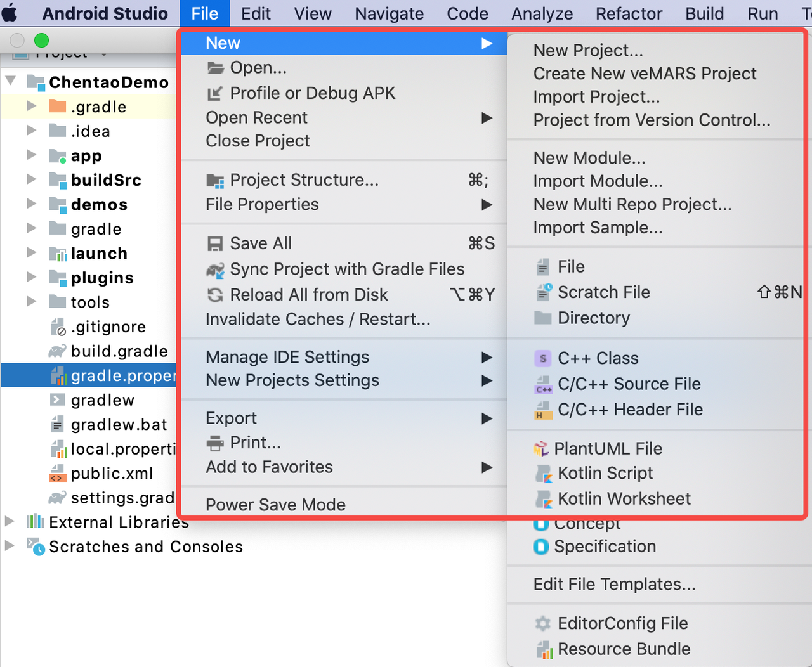Viewport: 812px width, 667px height.
Task: Click the Reload All from Disk icon
Action: [x=215, y=295]
